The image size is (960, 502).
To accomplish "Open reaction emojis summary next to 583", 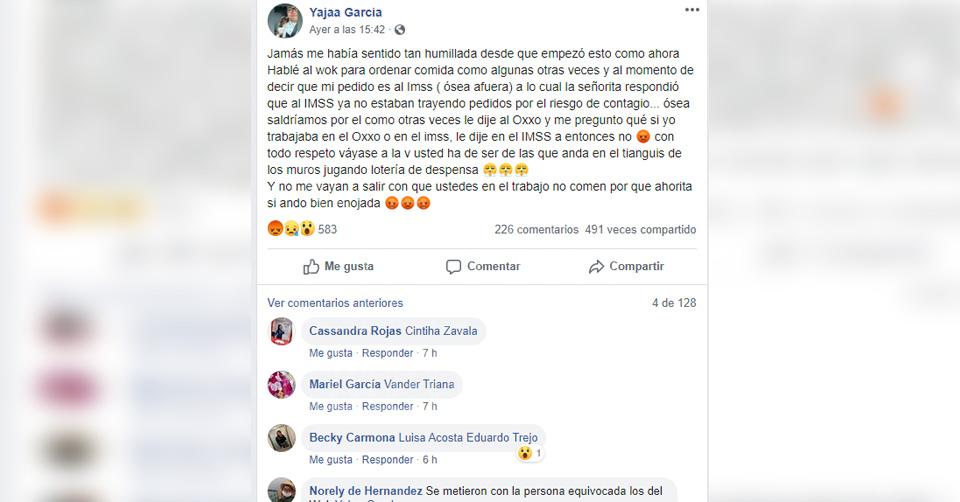I will [291, 229].
